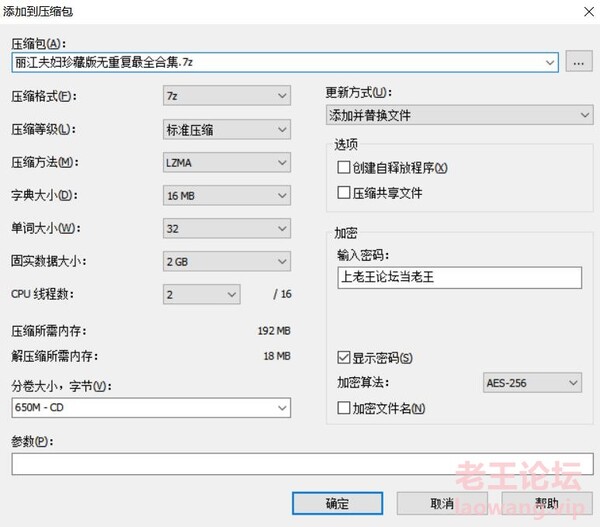Open the 压缩方法 dropdown showing LZMA

pos(227,162)
